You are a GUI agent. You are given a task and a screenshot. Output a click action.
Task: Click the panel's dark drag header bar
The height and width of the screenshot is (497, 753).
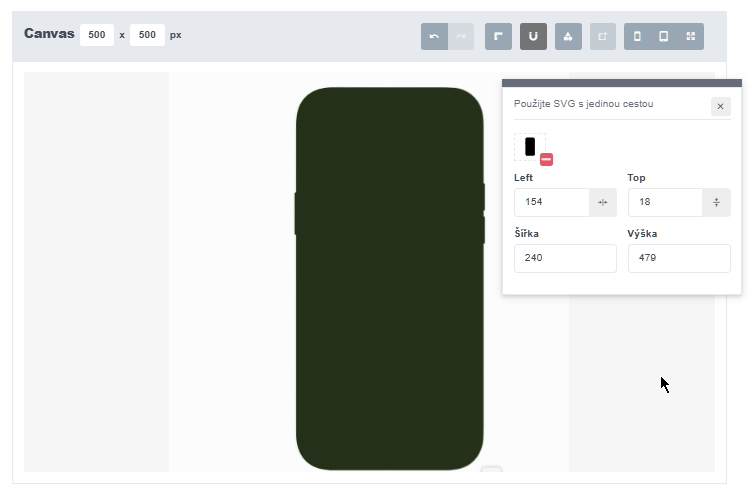[x=622, y=83]
